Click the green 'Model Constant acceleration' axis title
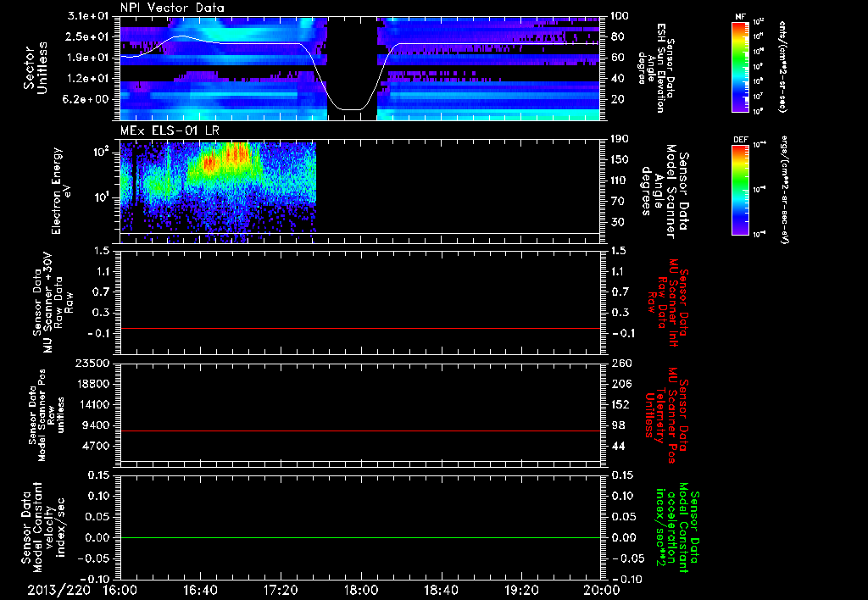This screenshot has height=600, width=868. point(676,527)
